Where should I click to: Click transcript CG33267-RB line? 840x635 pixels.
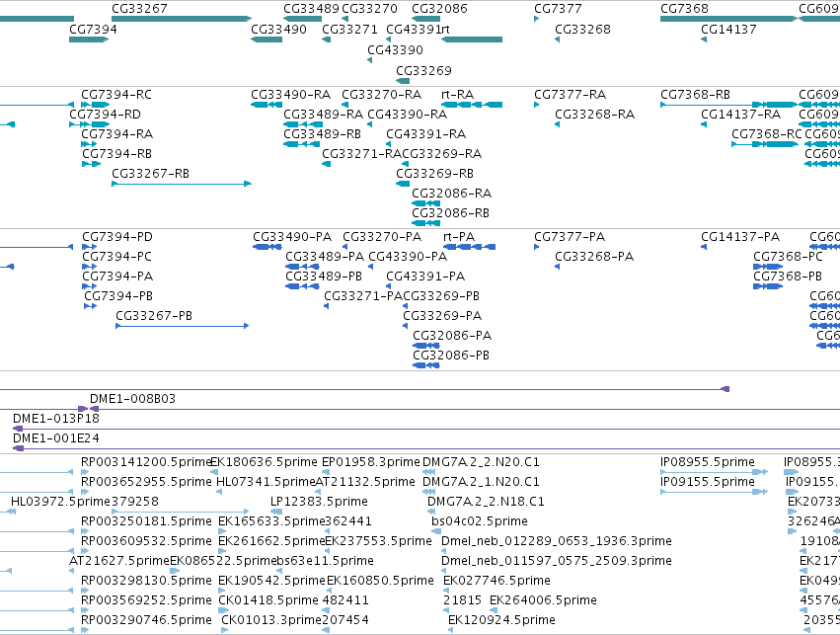181,184
